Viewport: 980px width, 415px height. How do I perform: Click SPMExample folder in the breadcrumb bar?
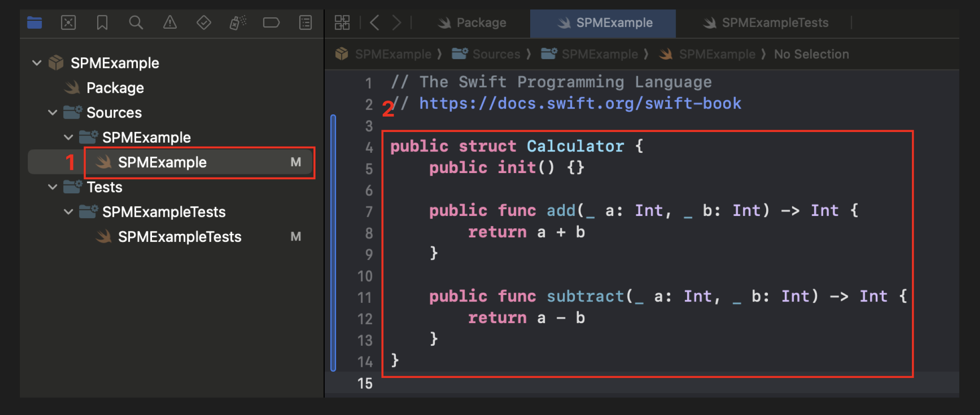[x=589, y=54]
